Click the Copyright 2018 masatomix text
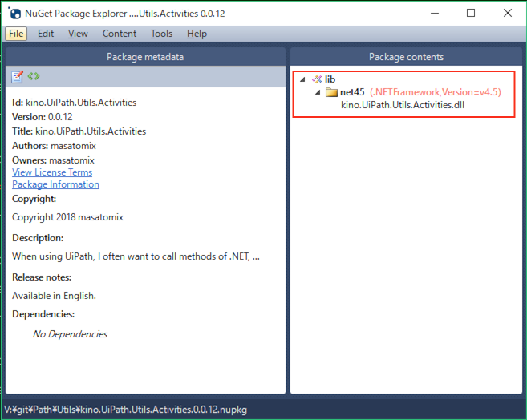This screenshot has height=420, width=527. click(x=67, y=217)
